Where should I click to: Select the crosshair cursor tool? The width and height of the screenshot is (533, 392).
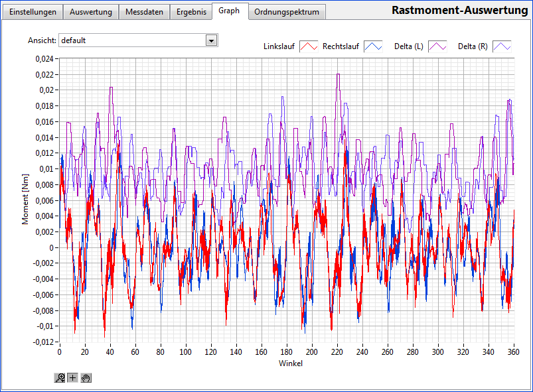pyautogui.click(x=73, y=377)
